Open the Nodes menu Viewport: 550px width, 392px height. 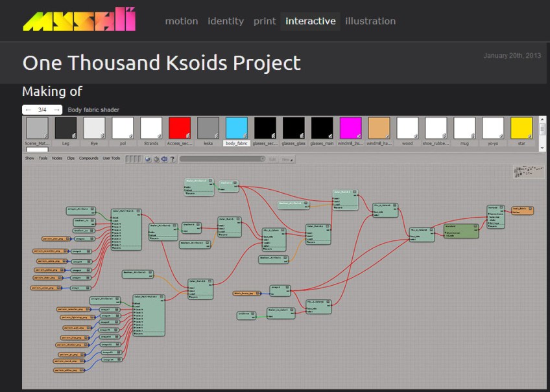coord(57,158)
